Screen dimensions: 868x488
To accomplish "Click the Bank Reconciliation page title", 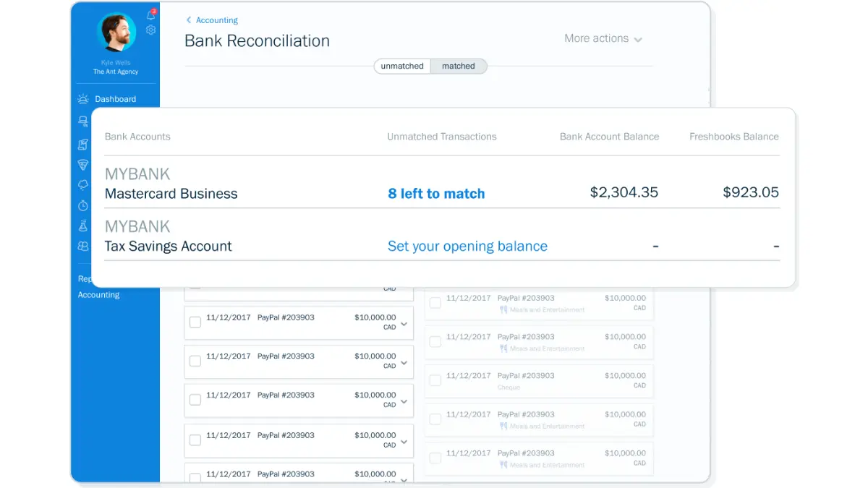I will [x=257, y=41].
